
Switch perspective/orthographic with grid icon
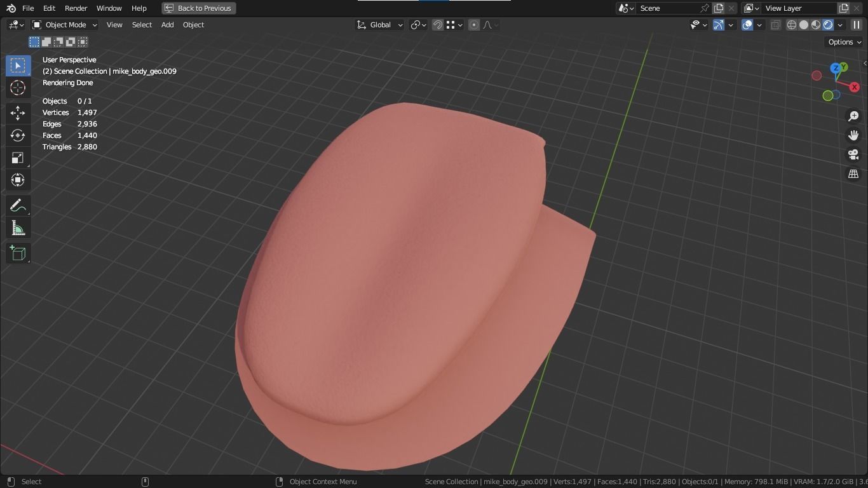(853, 173)
